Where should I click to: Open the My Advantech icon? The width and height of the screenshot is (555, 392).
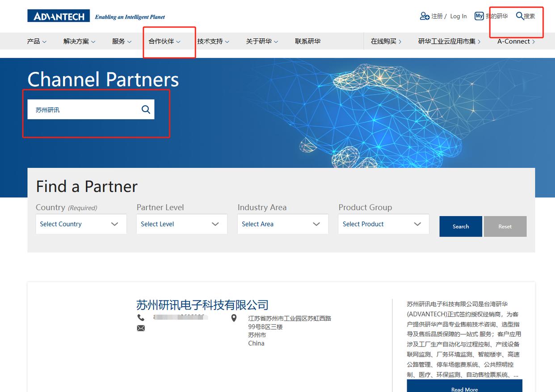click(479, 16)
